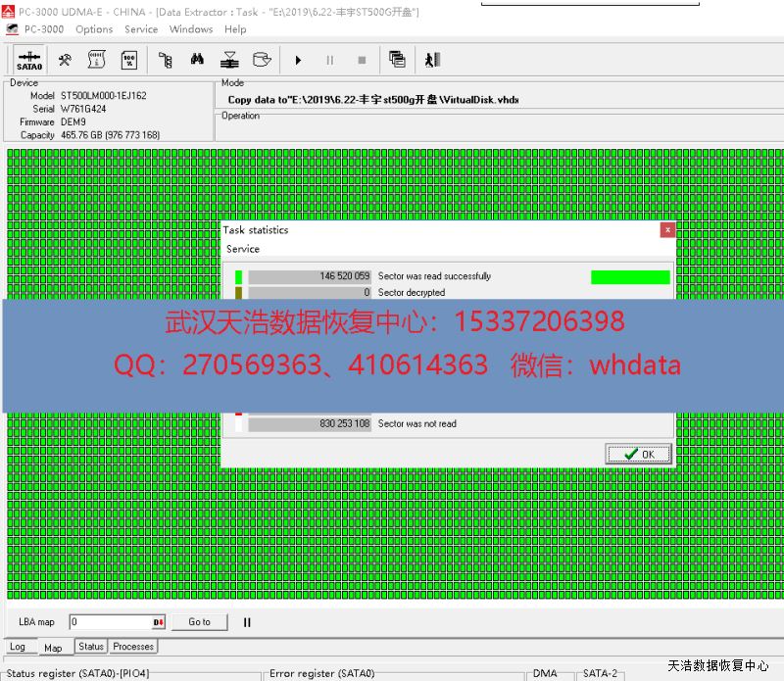Click the SATA0 port selection icon

28,60
